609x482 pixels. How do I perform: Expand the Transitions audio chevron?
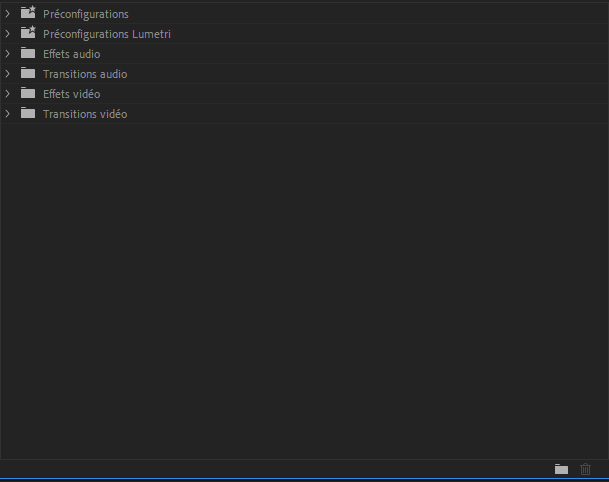tap(8, 74)
